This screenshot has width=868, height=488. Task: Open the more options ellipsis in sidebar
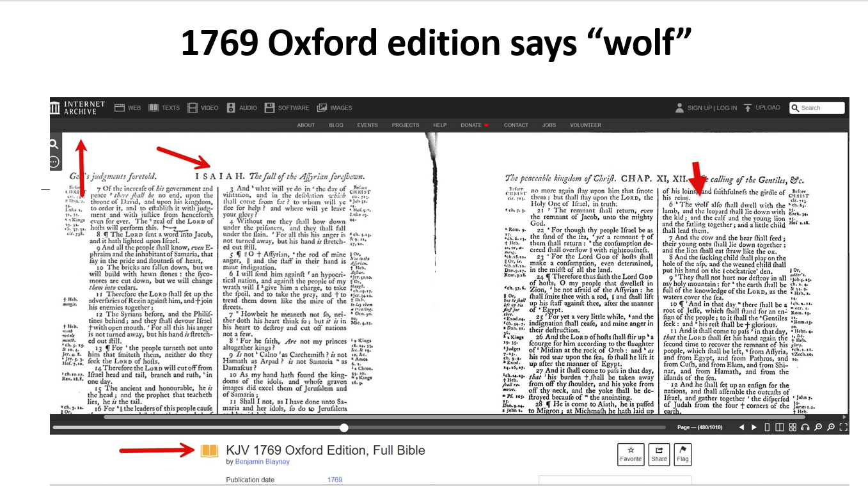[55, 161]
